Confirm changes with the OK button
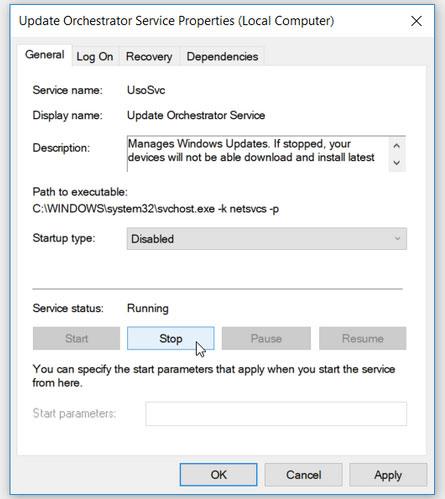This screenshot has width=445, height=499. (x=218, y=475)
